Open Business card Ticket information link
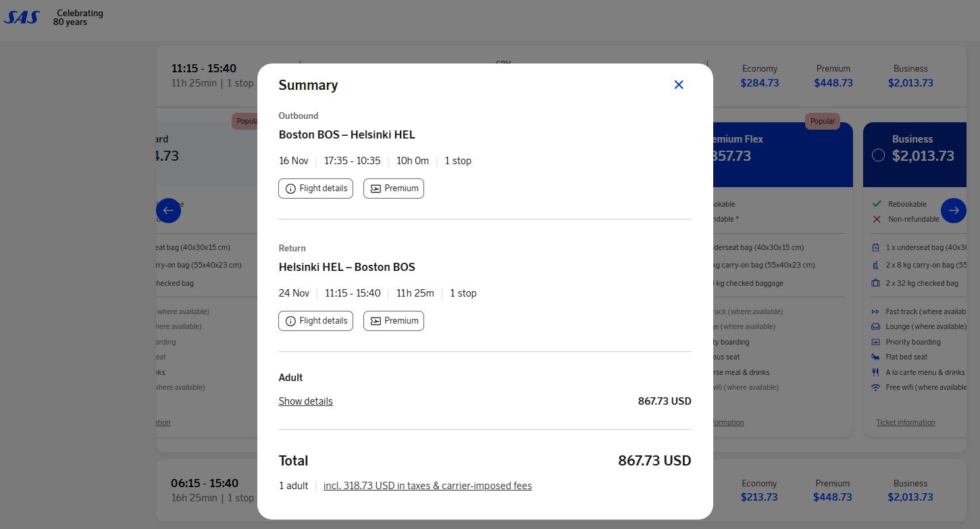This screenshot has height=529, width=980. [x=906, y=422]
